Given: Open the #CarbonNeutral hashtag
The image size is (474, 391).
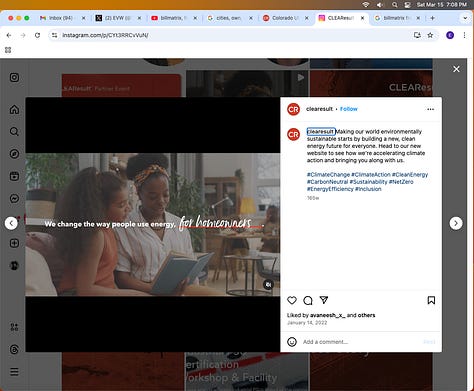Looking at the screenshot, I should click(327, 182).
